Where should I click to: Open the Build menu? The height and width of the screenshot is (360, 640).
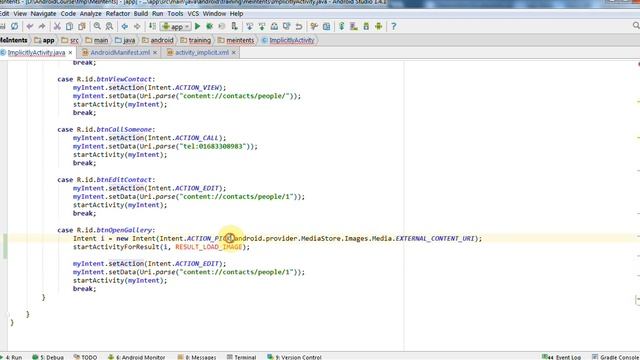click(141, 13)
